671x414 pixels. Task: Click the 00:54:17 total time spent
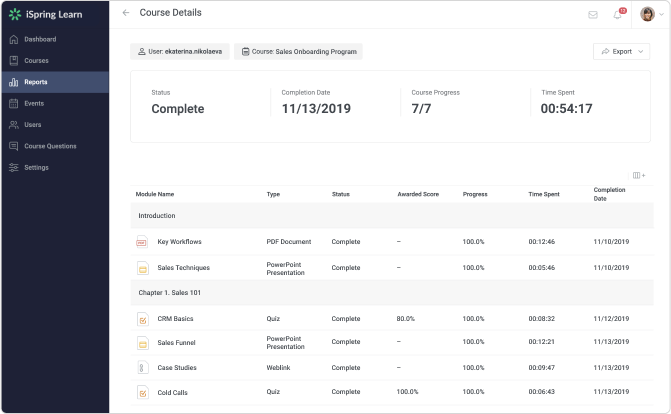566,109
